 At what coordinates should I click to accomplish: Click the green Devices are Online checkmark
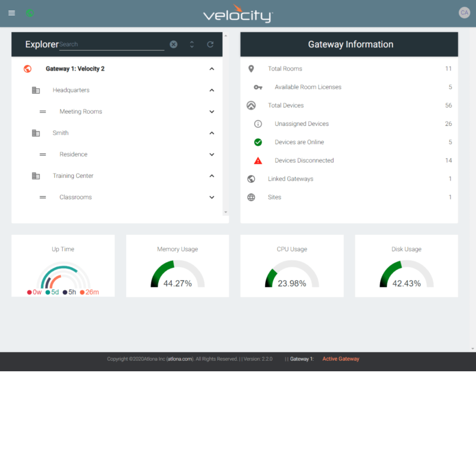(x=258, y=142)
